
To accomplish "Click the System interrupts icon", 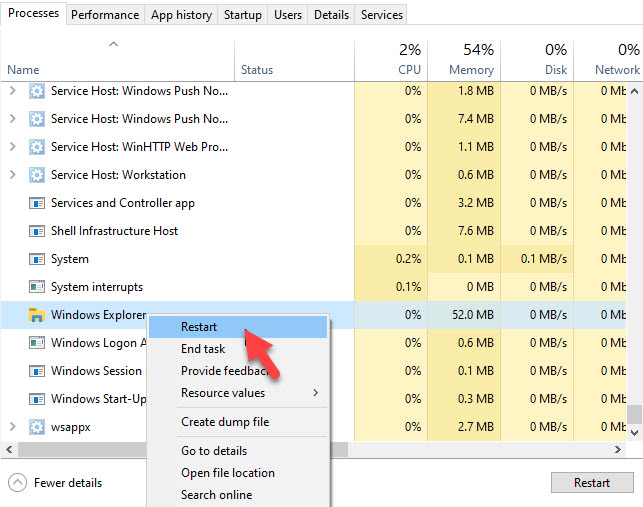I will [x=36, y=287].
